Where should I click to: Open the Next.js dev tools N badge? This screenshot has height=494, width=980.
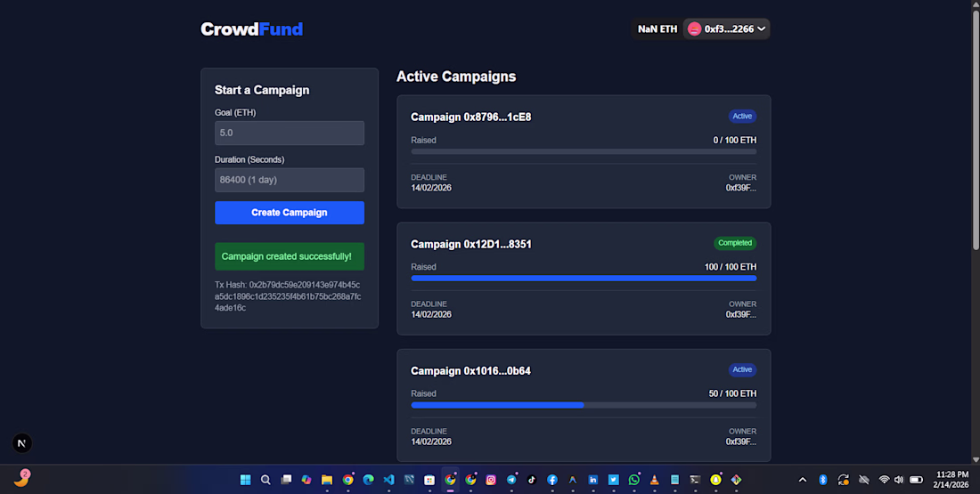click(22, 443)
